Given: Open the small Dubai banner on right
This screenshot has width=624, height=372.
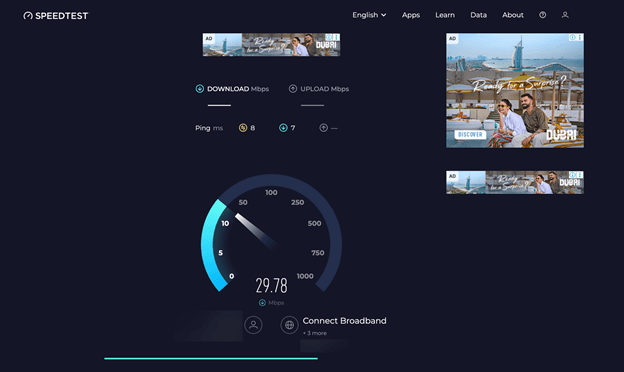Looking at the screenshot, I should tap(515, 183).
